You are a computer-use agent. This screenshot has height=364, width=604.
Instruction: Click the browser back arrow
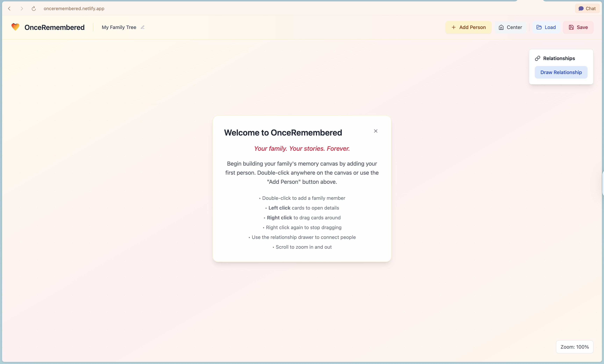click(9, 9)
